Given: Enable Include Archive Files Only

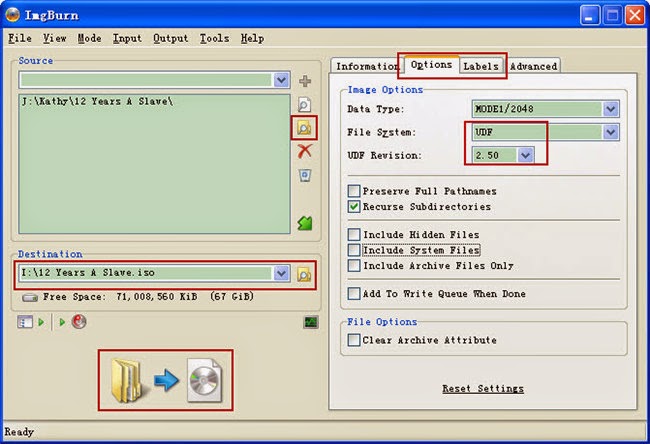Looking at the screenshot, I should (354, 265).
